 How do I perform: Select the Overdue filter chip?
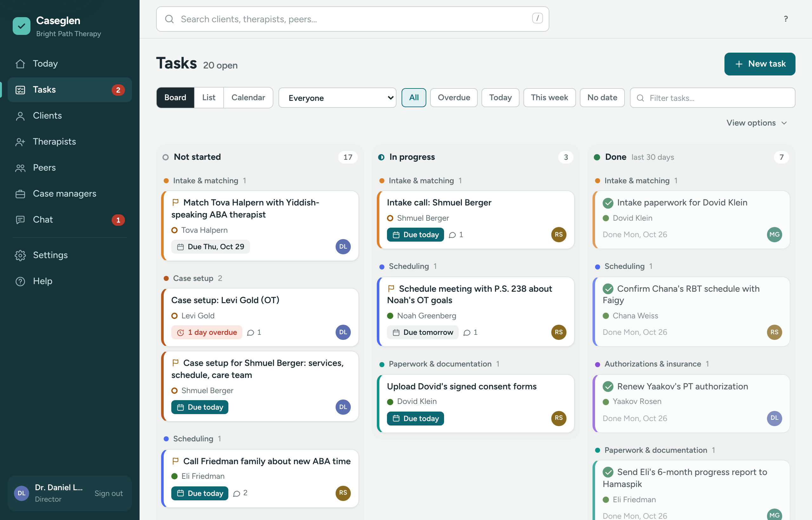[454, 98]
